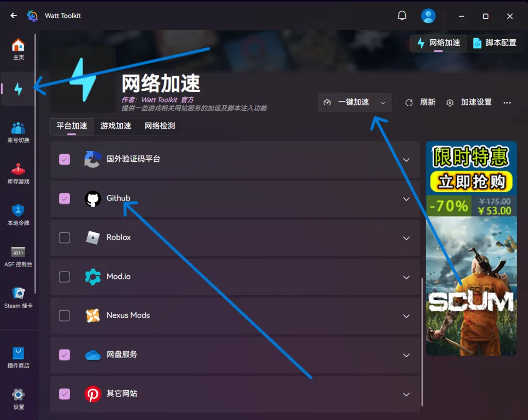Image resolution: width=528 pixels, height=420 pixels.
Task: Click the sidebar vertical scrollbar
Action: tap(35, 164)
